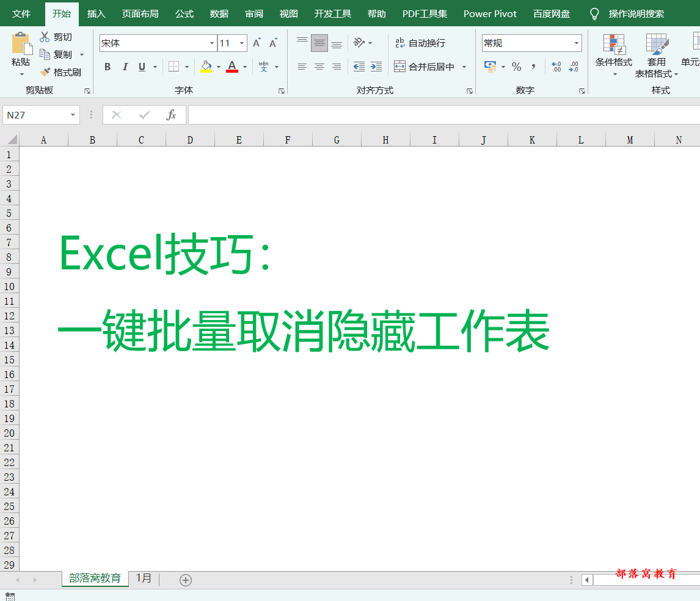
Task: Add a new sheet with plus icon
Action: 186,580
